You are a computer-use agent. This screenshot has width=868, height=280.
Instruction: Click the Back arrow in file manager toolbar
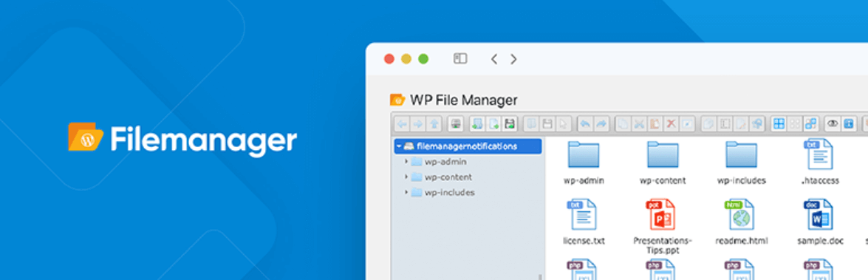403,124
